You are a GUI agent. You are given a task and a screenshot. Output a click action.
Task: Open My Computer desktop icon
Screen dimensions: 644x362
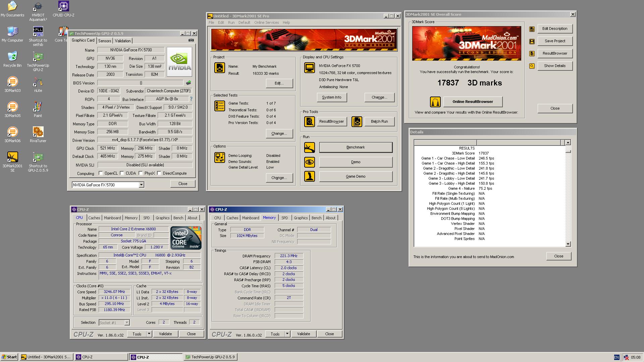click(x=12, y=34)
